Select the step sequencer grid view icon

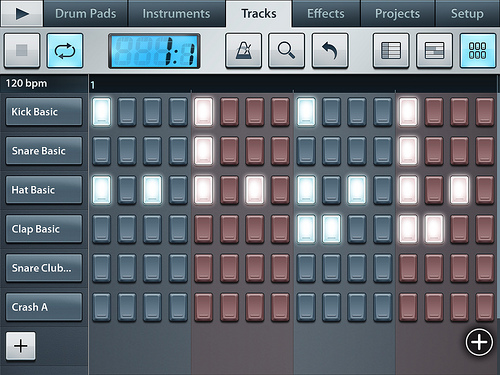478,51
